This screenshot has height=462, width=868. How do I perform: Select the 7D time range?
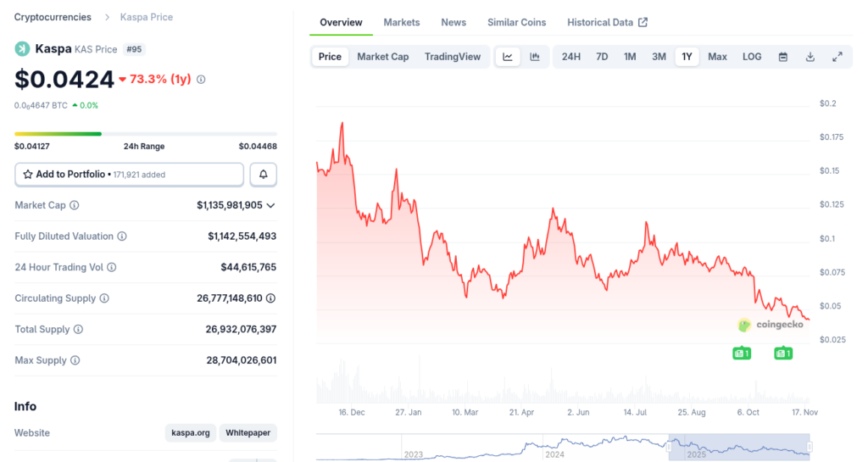click(602, 57)
